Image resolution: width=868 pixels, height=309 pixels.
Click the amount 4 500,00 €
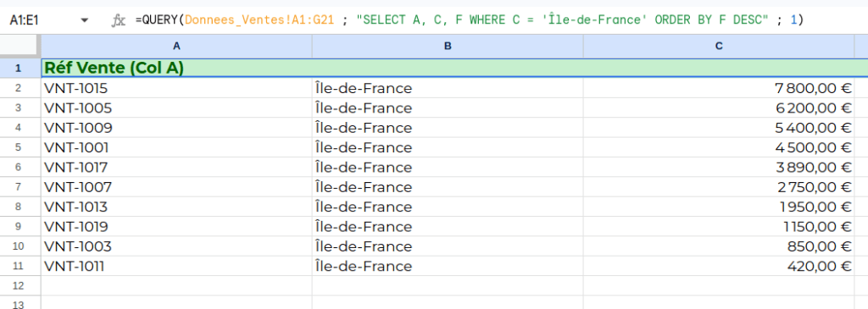tap(813, 147)
